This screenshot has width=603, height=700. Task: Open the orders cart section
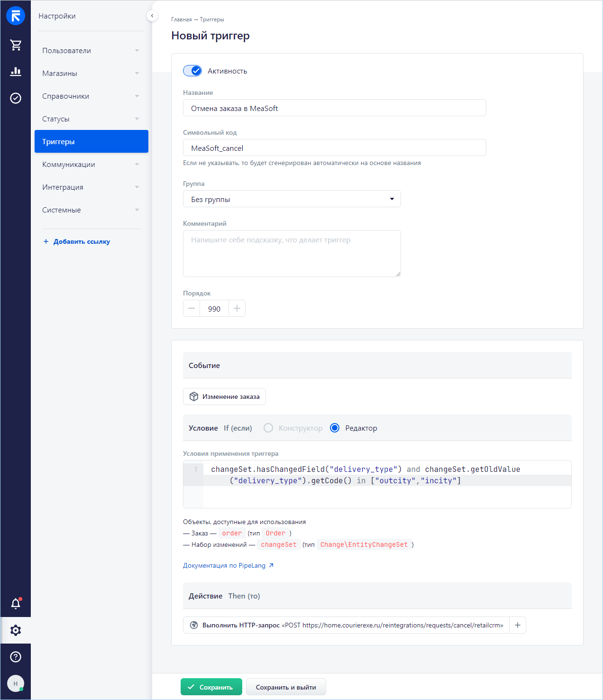(x=16, y=45)
